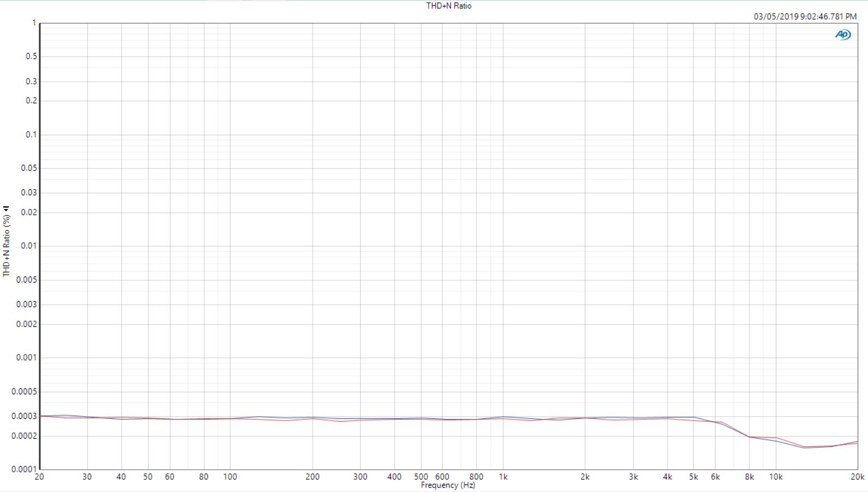Select the vertical THD+N Ratio (%) axis title
The height and width of the screenshot is (492, 868).
(x=7, y=245)
